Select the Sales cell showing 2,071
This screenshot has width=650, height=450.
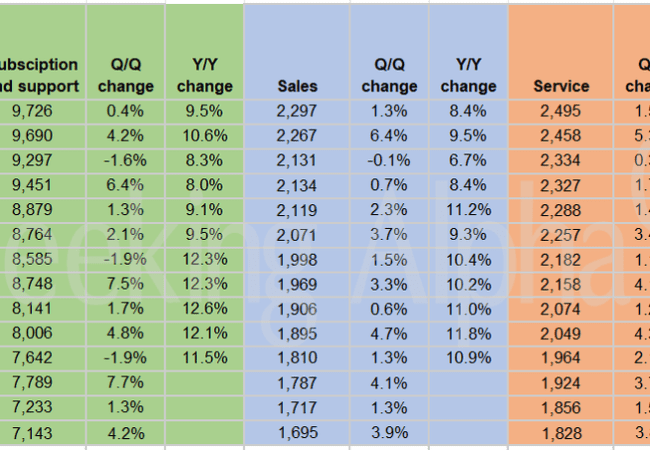point(297,233)
